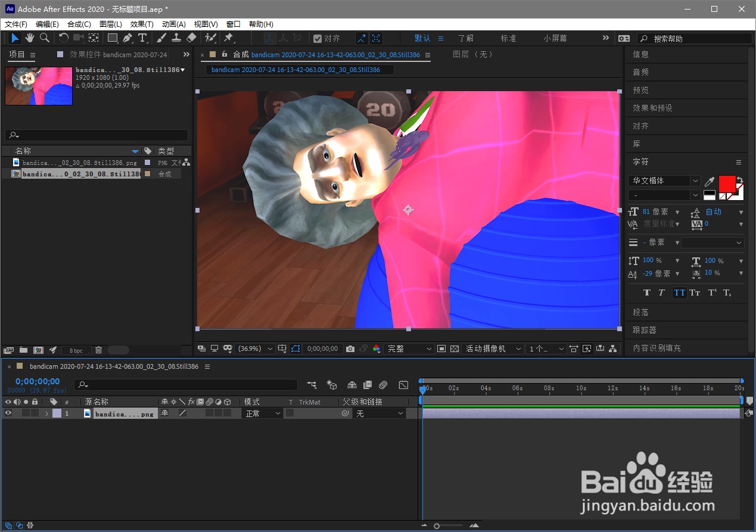The image size is (756, 532).
Task: Switch to 标准 workspace
Action: click(x=508, y=38)
